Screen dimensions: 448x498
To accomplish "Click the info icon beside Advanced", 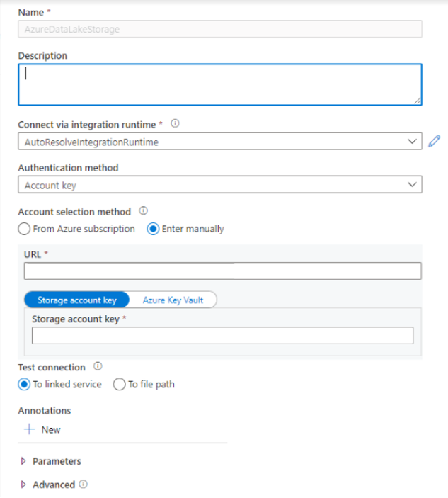I will 84,485.
